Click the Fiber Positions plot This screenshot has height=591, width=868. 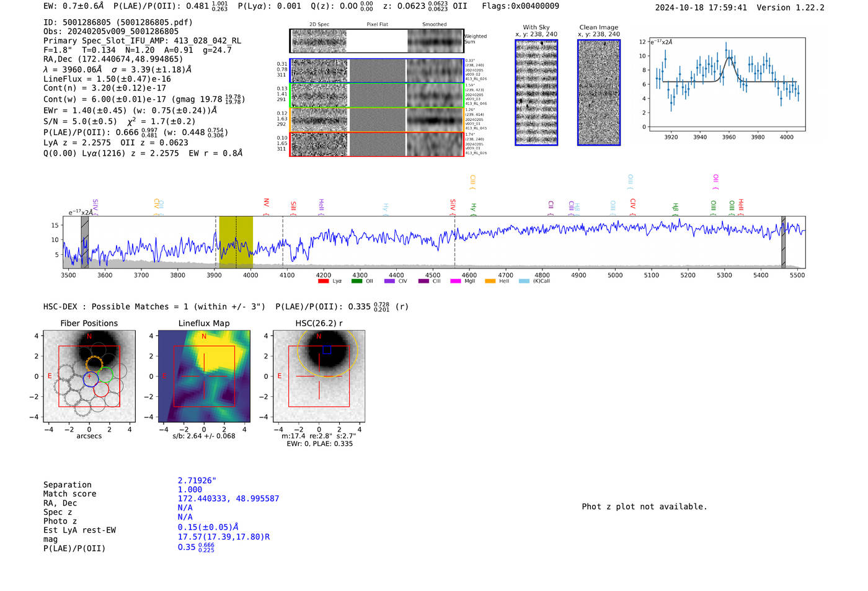click(89, 376)
